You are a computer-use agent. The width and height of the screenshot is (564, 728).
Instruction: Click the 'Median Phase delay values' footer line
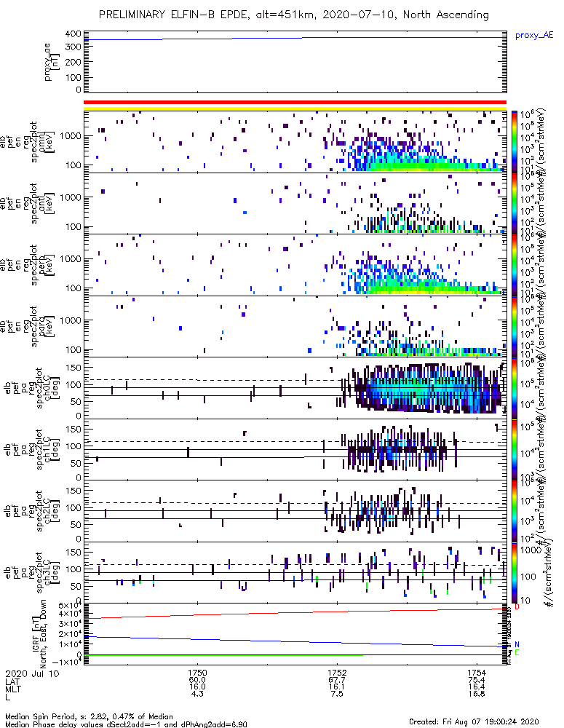pos(126,724)
